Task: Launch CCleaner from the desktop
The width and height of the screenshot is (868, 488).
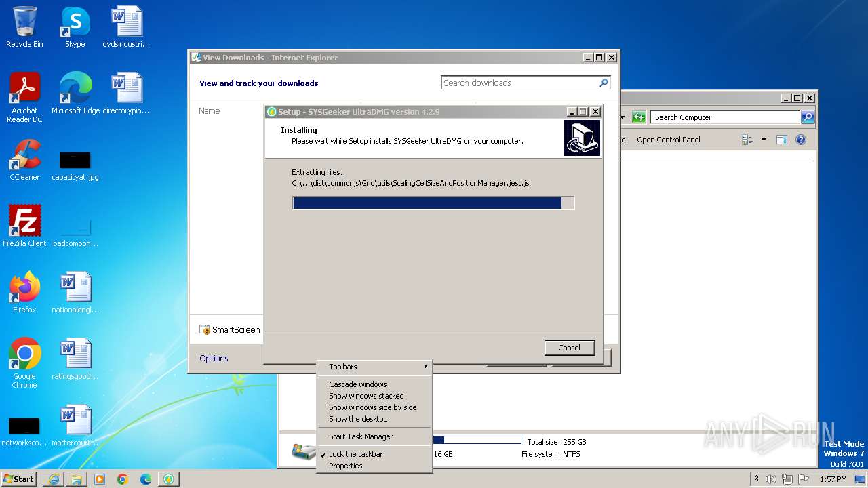Action: coord(24,160)
